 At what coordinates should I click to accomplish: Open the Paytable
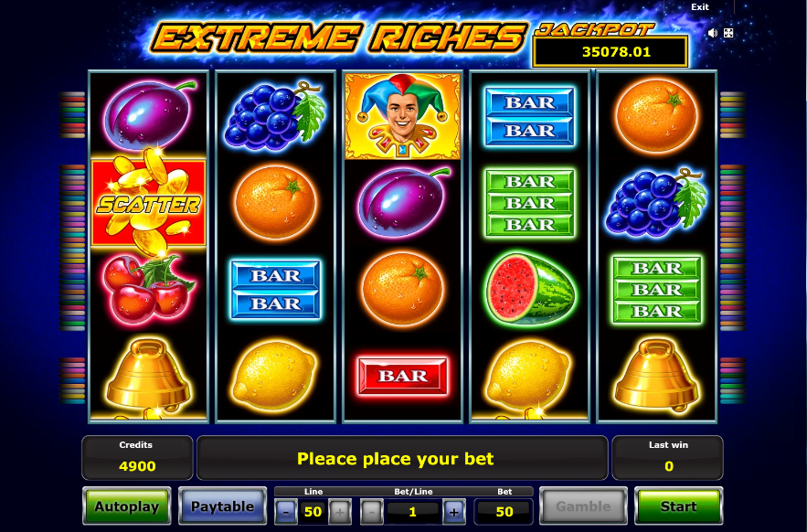tap(222, 506)
